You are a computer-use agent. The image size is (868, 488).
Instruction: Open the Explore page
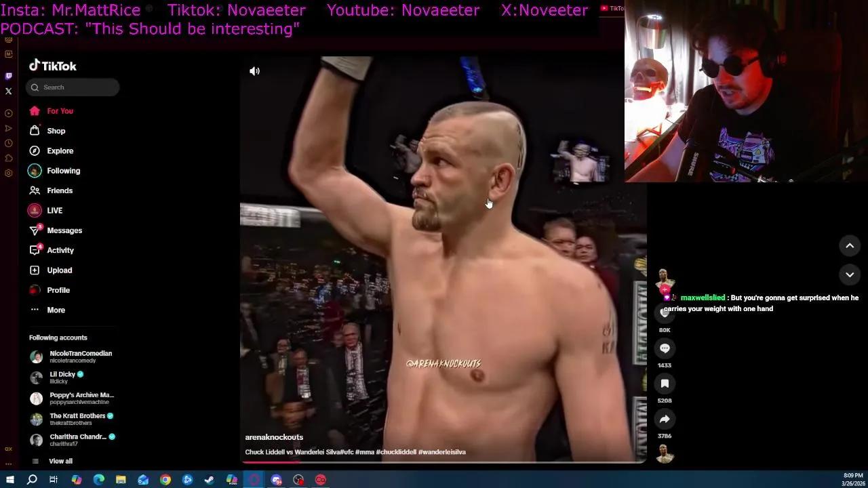coord(60,151)
